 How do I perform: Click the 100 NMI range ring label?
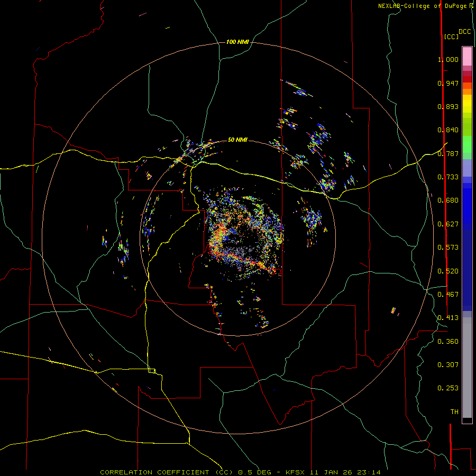coord(237,42)
